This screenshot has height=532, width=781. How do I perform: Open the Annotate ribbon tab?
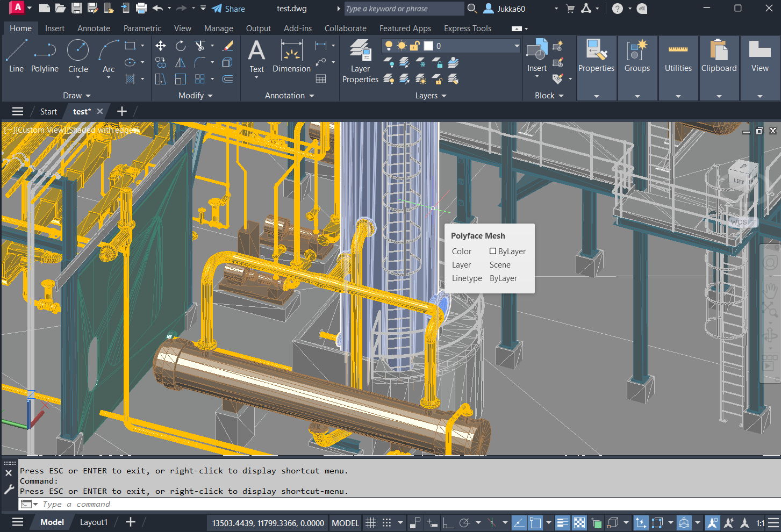(x=94, y=28)
